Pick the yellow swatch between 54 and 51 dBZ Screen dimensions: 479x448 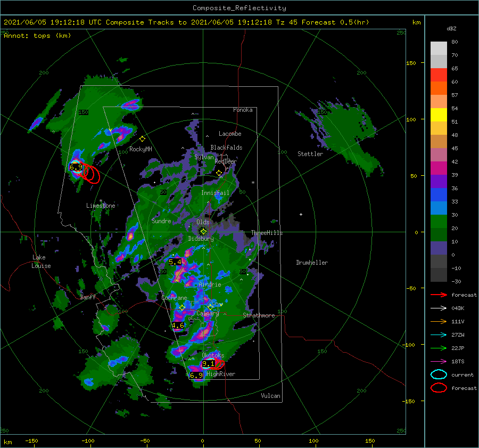click(439, 115)
